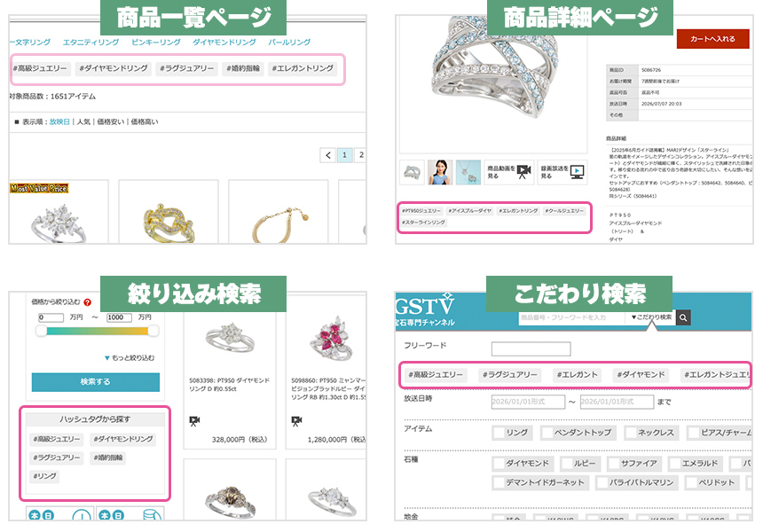Select page 1 in pagination

pos(344,155)
